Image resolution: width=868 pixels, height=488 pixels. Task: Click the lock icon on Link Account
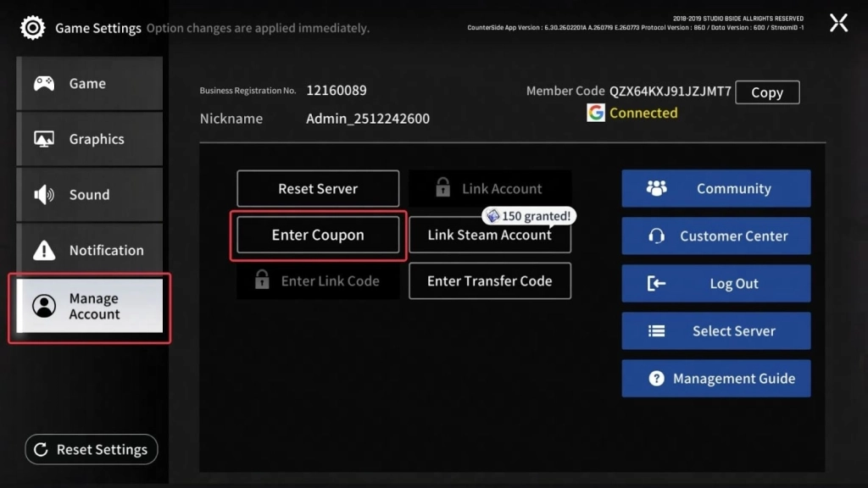[442, 187]
